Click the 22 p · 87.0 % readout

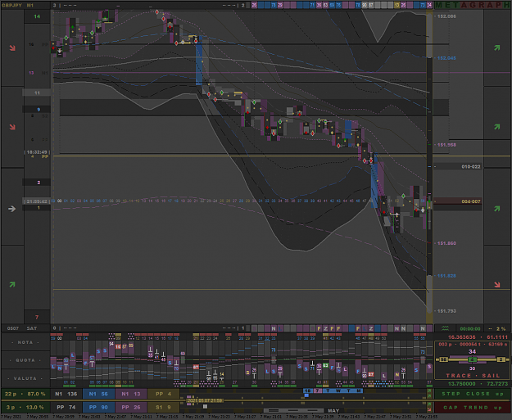(x=25, y=394)
